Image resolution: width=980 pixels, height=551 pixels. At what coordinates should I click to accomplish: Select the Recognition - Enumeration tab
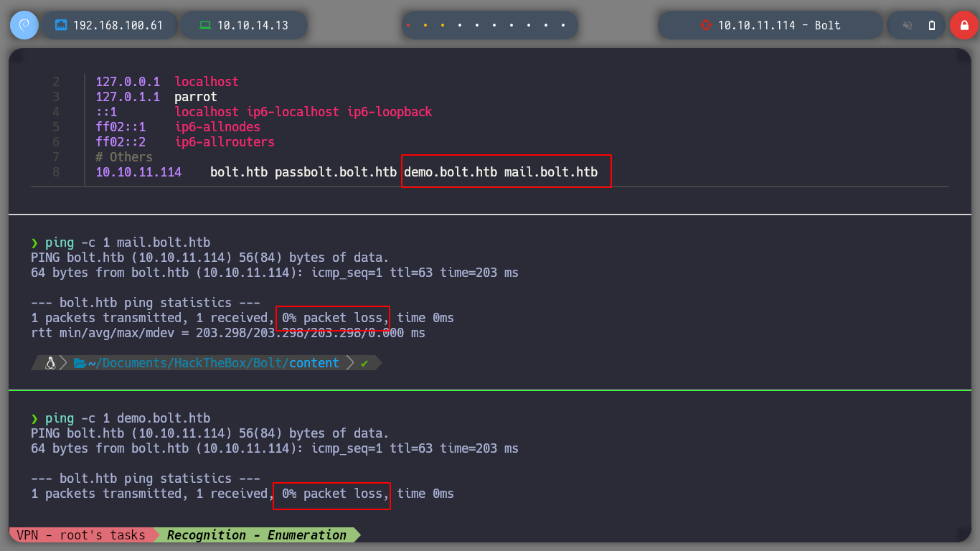[x=257, y=535]
